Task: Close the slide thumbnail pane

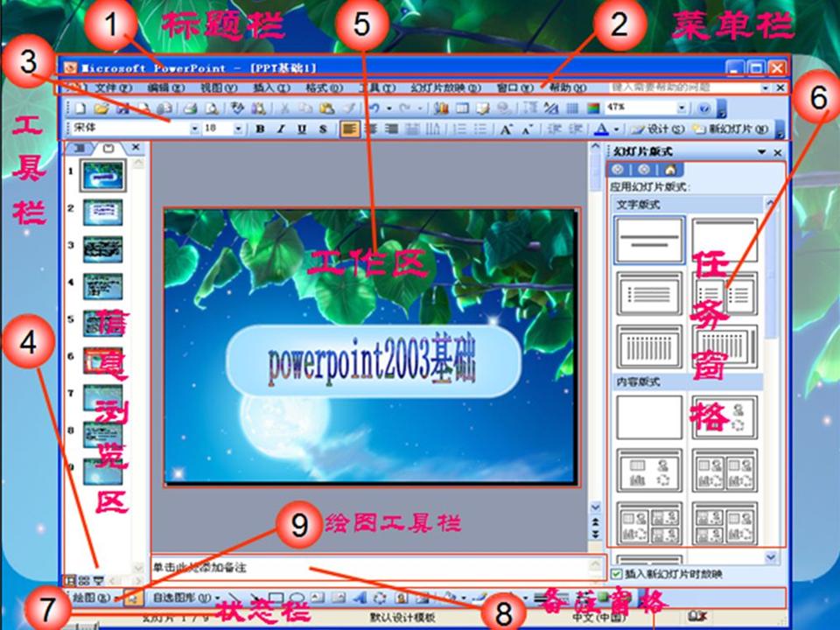Action: click(136, 147)
